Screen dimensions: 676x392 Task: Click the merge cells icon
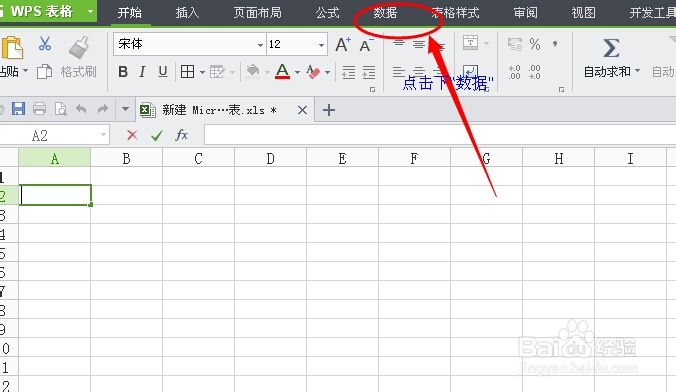coord(470,43)
